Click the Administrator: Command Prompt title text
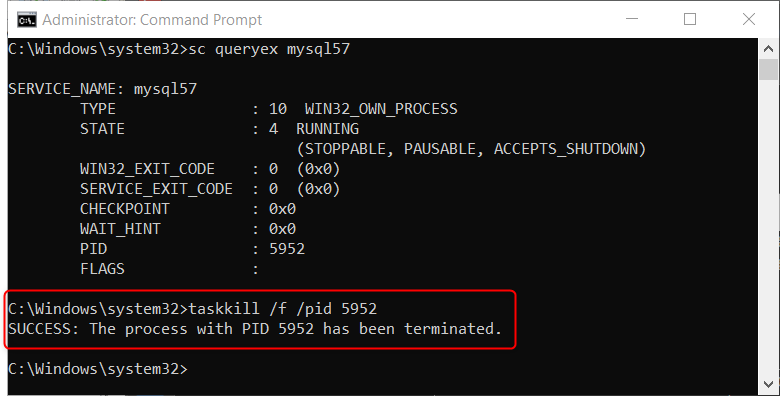The width and height of the screenshot is (780, 396). [152, 20]
